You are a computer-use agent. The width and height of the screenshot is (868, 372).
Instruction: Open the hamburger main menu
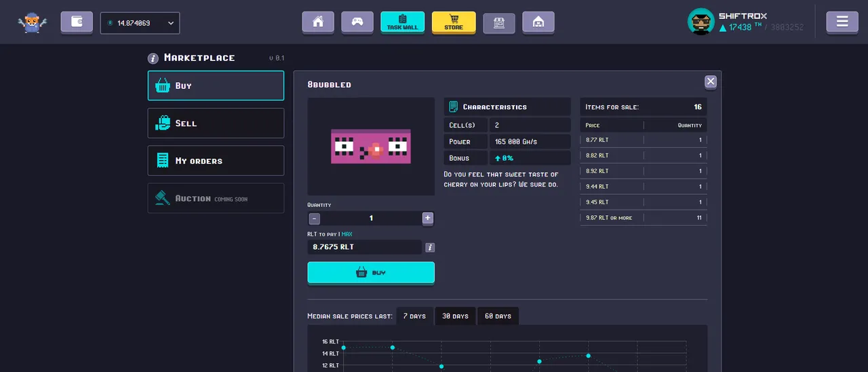pos(842,22)
